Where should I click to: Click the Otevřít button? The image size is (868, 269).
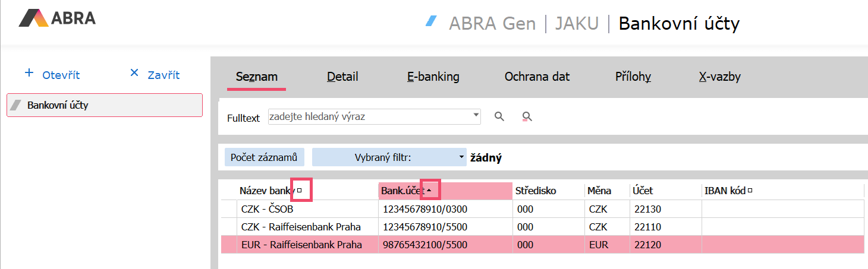click(x=52, y=75)
